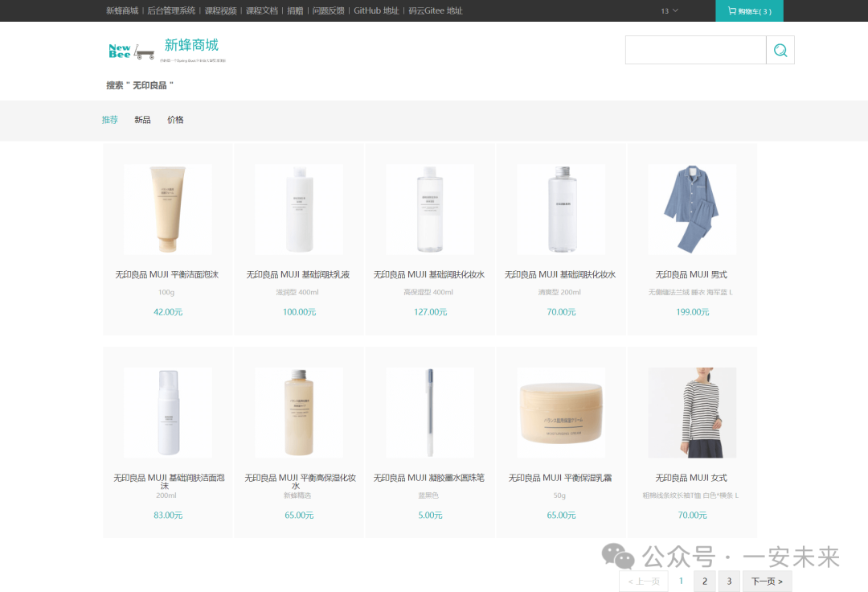868x592 pixels.
Task: Click the New Bee logo
Action: [x=131, y=51]
